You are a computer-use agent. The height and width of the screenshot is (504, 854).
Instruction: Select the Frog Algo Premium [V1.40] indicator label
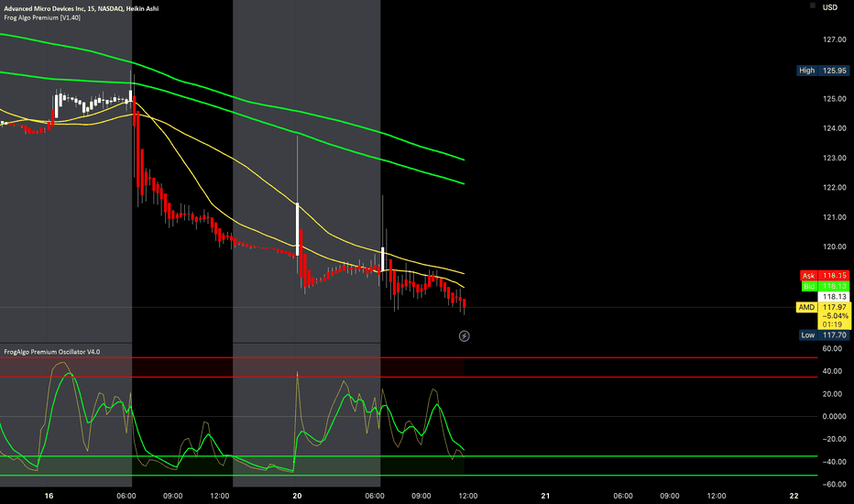(x=42, y=18)
